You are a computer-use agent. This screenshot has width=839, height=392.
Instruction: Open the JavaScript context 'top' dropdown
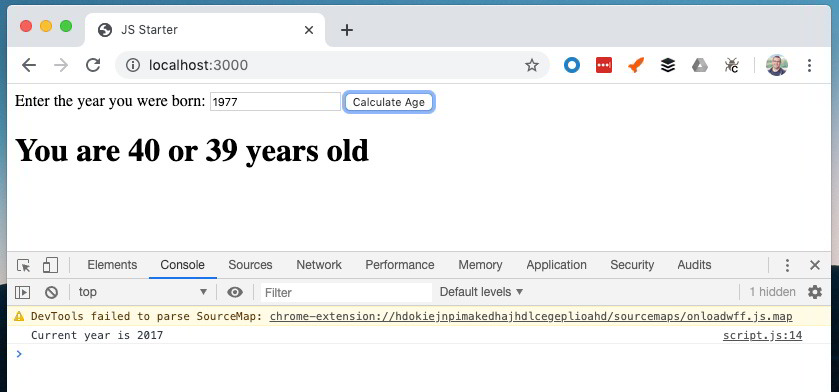tap(143, 292)
